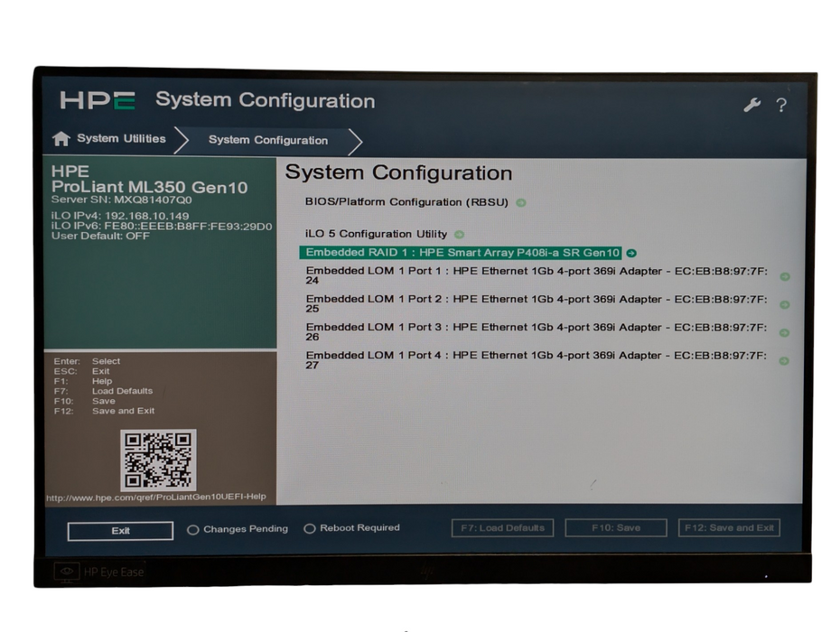Click F12: Save and Exit button

729,527
